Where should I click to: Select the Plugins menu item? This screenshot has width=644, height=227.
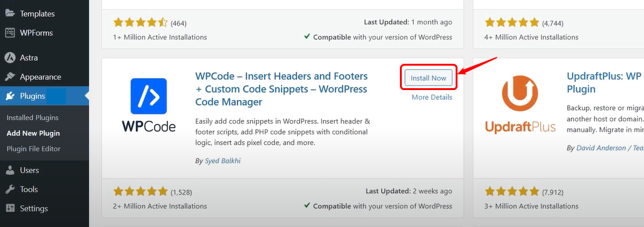pyautogui.click(x=44, y=96)
